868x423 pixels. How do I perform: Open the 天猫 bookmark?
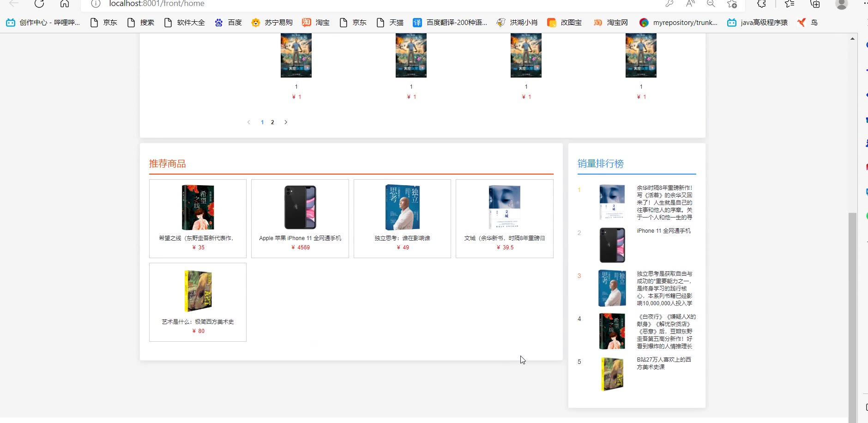coord(390,22)
